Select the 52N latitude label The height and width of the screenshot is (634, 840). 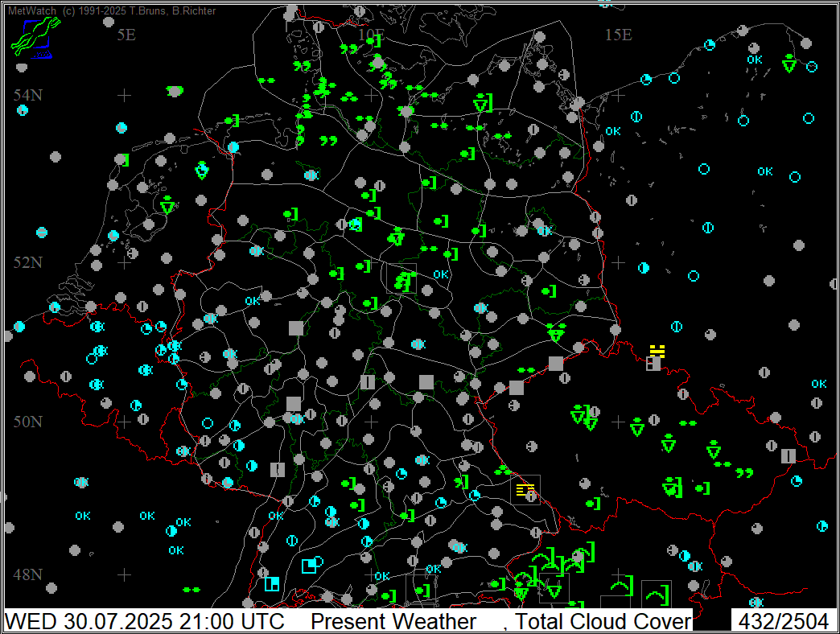click(x=28, y=262)
